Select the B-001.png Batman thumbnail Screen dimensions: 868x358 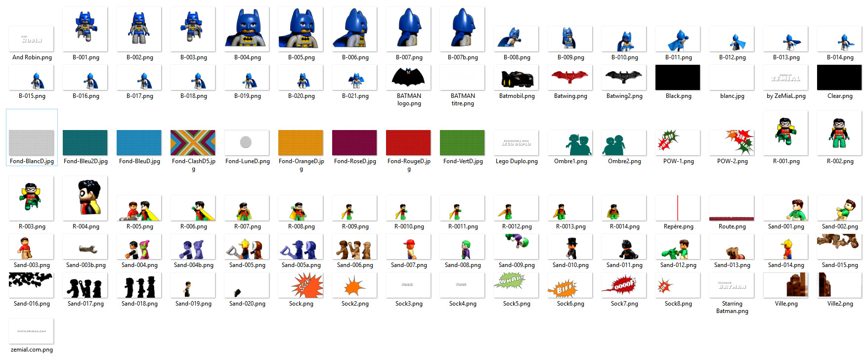pos(86,29)
